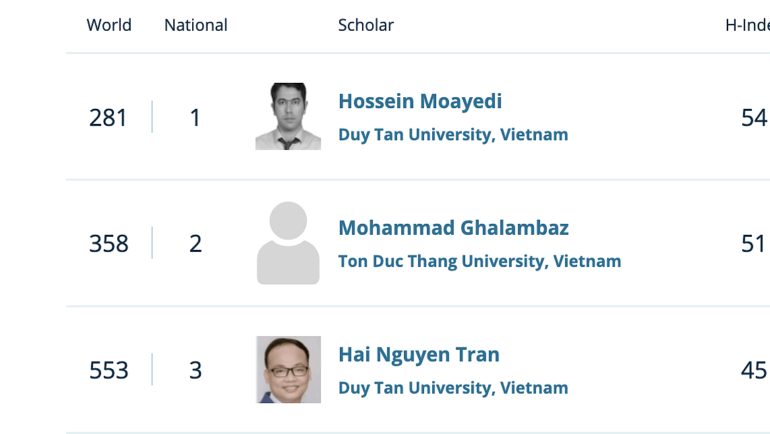This screenshot has height=434, width=770.
Task: Click national rank 1 for Hossein Moayedi
Action: click(195, 118)
